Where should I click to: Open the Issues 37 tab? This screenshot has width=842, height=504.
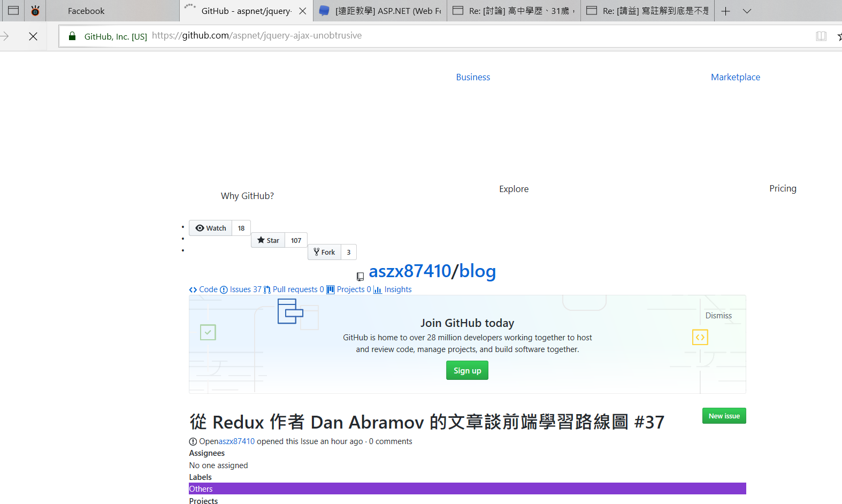[241, 289]
